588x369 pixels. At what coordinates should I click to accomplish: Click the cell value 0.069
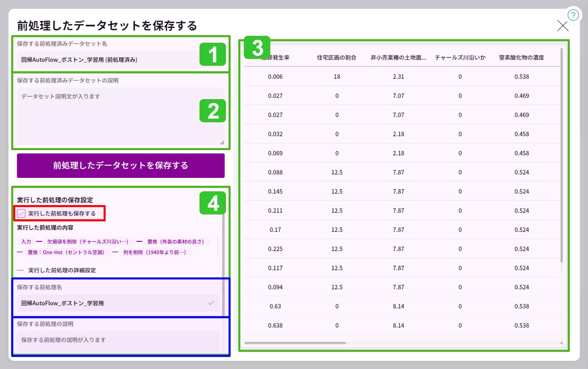[x=275, y=153]
